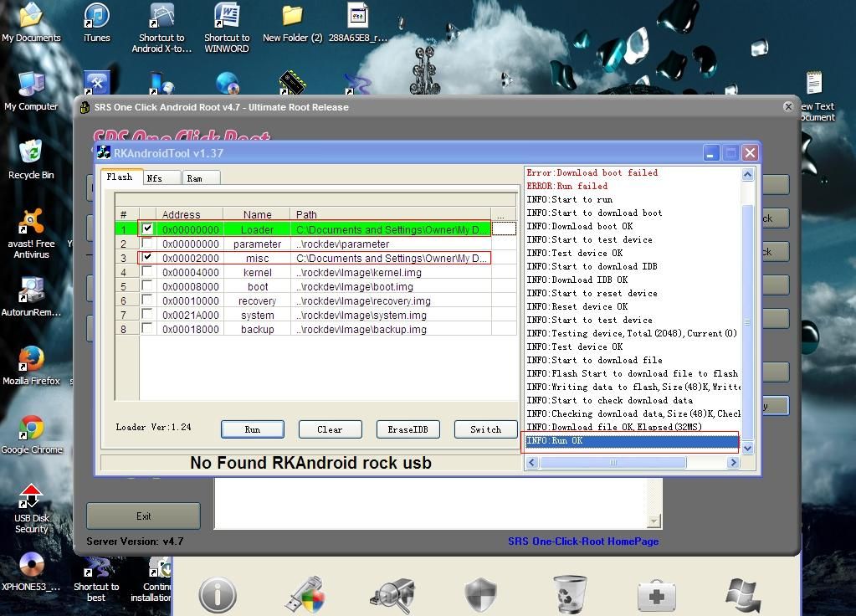856x616 pixels.
Task: Click the log panel horizontal scrollbar thumb
Action: coord(613,463)
